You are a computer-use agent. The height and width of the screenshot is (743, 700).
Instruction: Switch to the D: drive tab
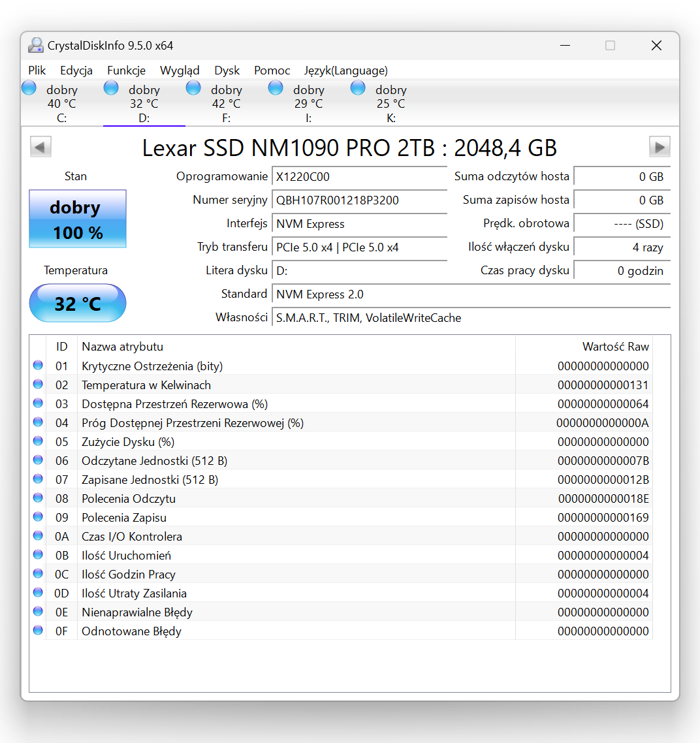coord(144,104)
